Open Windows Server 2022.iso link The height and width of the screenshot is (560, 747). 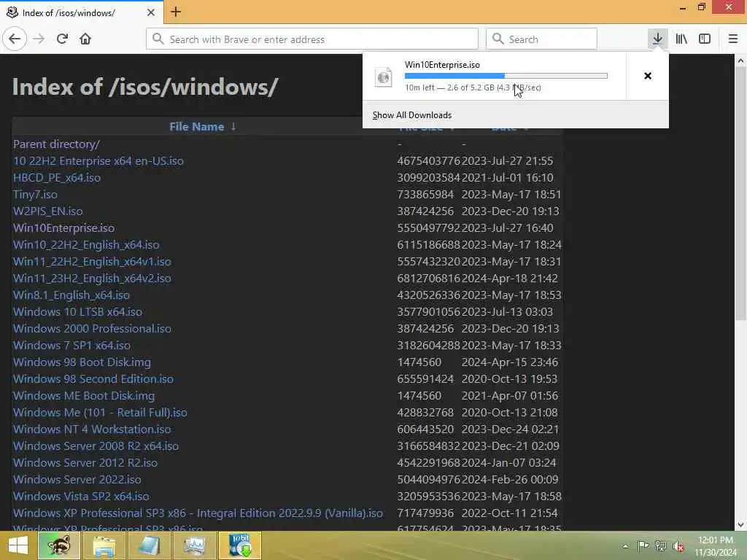(x=77, y=479)
